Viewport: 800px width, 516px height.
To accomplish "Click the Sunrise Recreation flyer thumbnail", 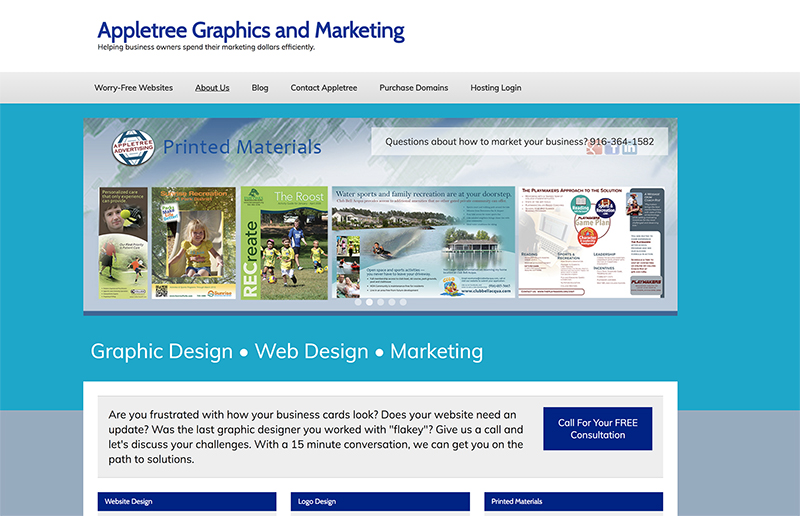I will point(194,243).
